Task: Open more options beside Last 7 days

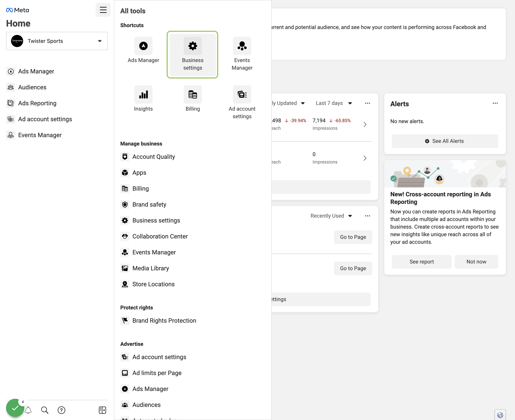Action: [x=367, y=103]
